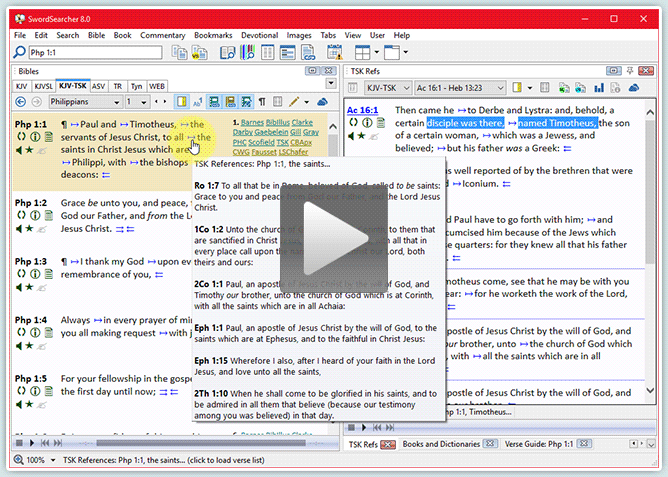Click the window panel icon in main toolbar
Viewport: 668px width, 477px height.
coord(392,52)
